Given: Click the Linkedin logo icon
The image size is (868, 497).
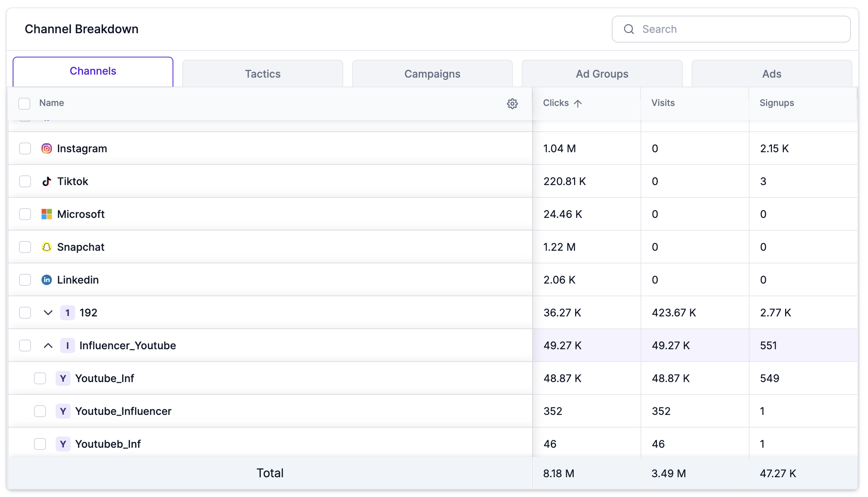Looking at the screenshot, I should point(46,280).
